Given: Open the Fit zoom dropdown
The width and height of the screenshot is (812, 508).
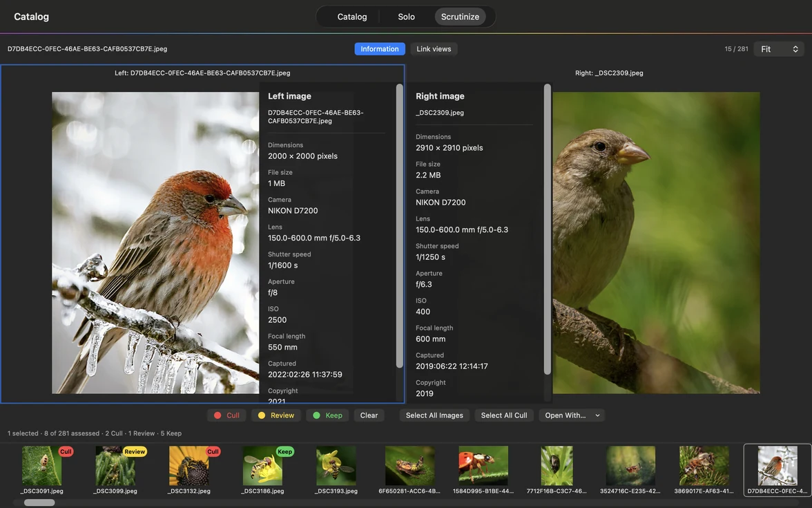Looking at the screenshot, I should pos(779,48).
